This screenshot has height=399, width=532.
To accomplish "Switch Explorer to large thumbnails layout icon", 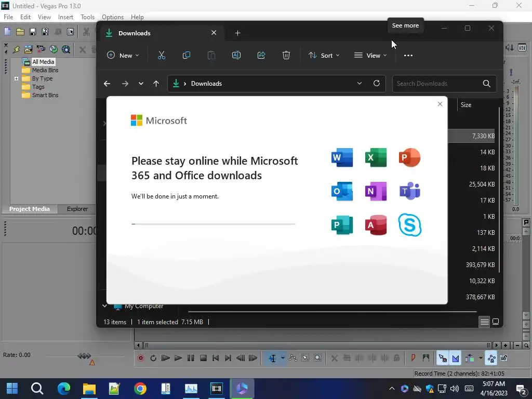I will coord(496,322).
